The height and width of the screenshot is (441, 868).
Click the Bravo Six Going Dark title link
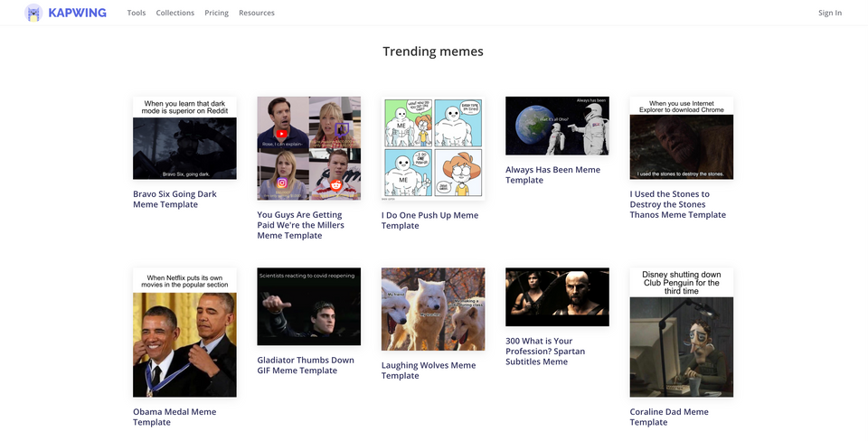175,199
